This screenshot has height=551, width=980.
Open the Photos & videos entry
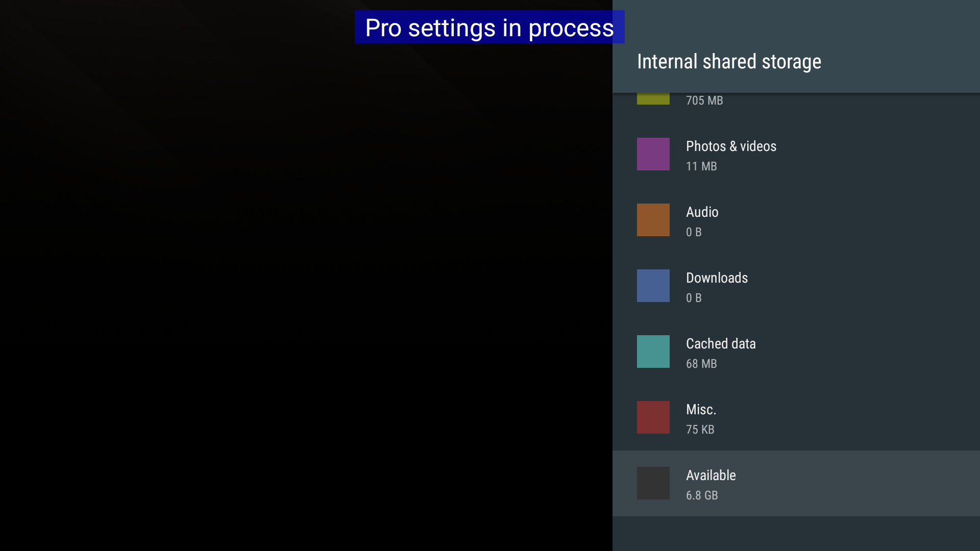tap(731, 146)
